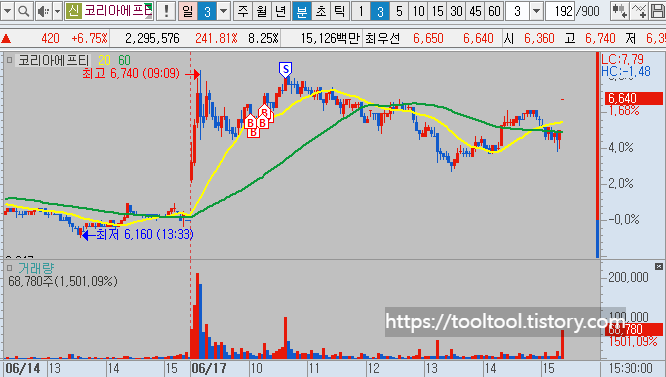
Task: Click the 68,780주(1,501.09%) volume text
Action: 63,281
